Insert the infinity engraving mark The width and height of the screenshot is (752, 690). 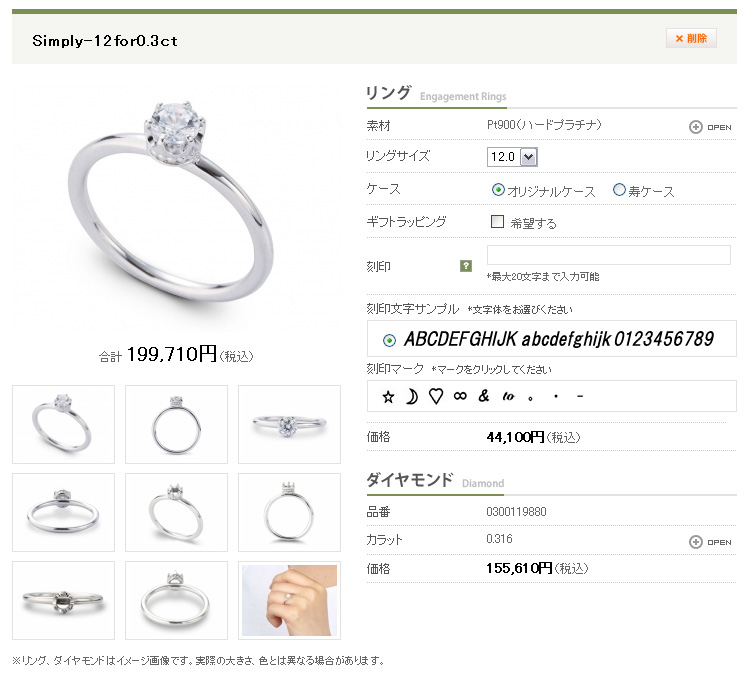tap(460, 396)
